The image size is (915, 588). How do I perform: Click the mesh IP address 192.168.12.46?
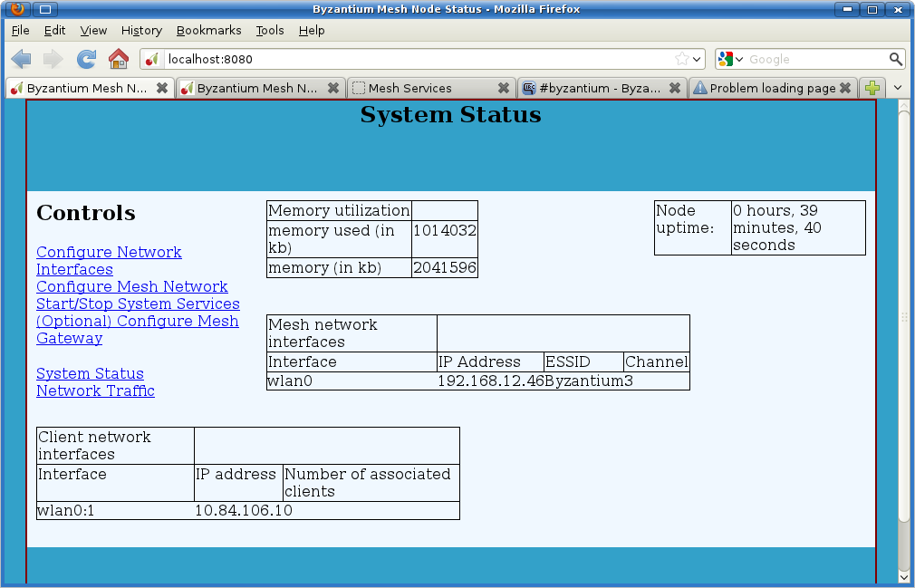(x=491, y=381)
